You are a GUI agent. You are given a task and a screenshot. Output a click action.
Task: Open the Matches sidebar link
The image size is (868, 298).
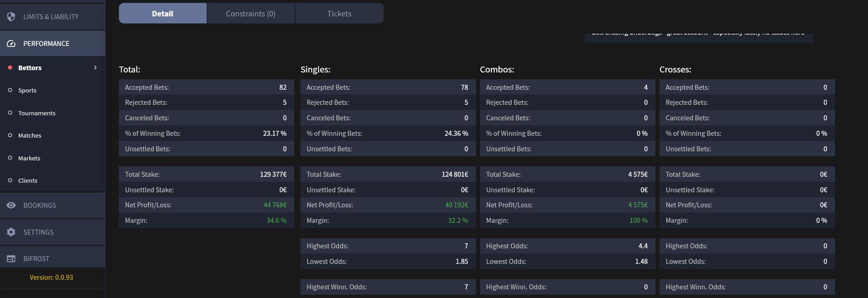(30, 136)
